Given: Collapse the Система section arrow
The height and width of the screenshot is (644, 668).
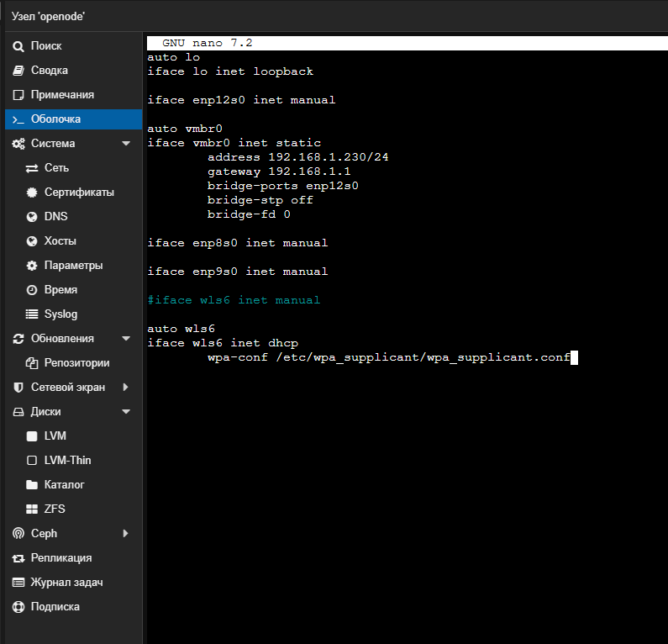Looking at the screenshot, I should tap(126, 144).
